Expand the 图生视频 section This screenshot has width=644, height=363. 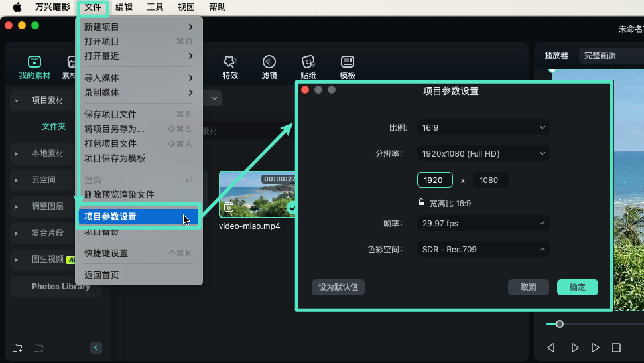[x=17, y=260]
